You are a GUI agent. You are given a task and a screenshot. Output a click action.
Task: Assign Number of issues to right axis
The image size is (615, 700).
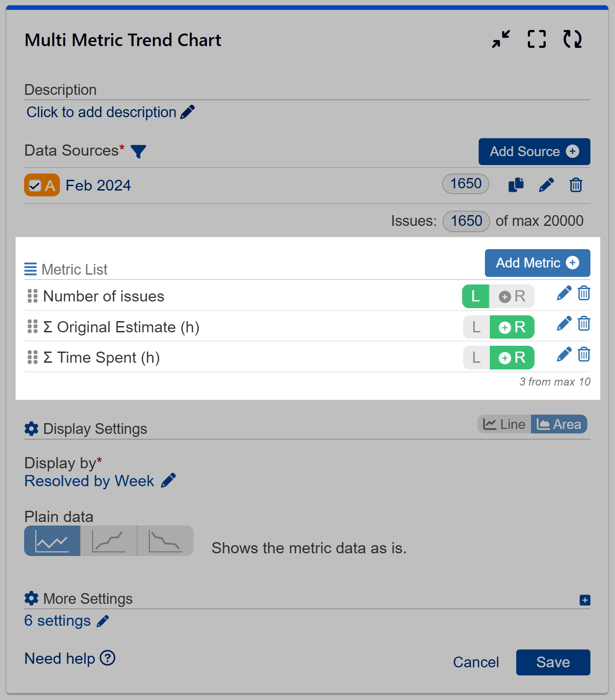[x=512, y=296]
